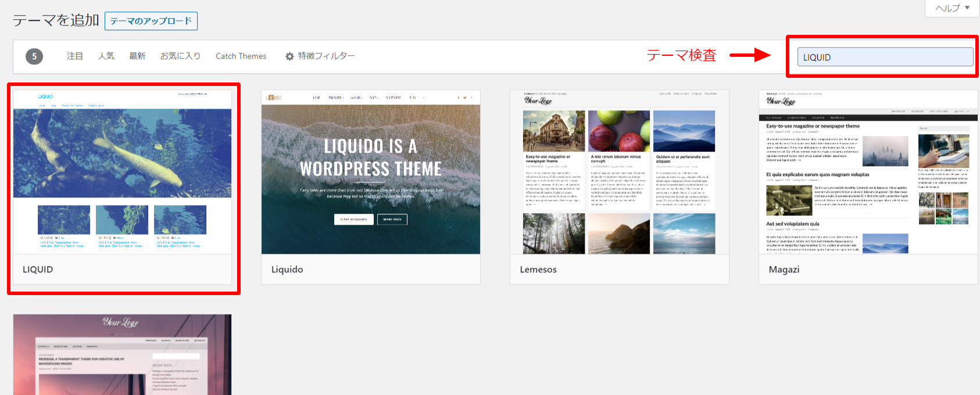
Task: Click the LIQUID theme name label
Action: tap(38, 270)
